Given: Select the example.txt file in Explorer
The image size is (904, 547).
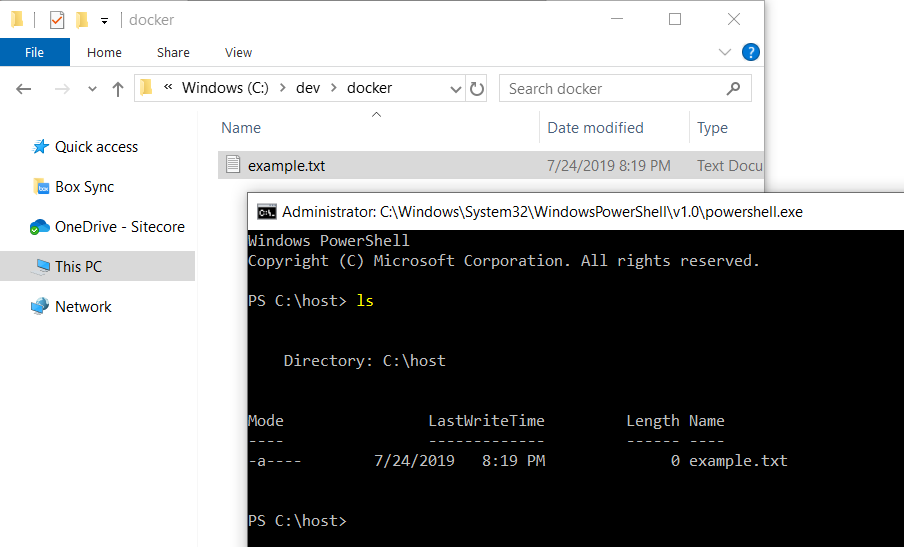Looking at the screenshot, I should (x=491, y=165).
